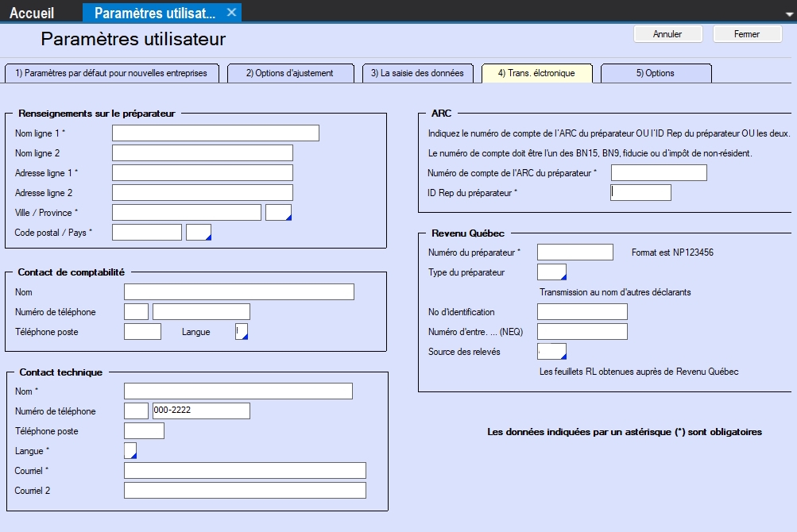Open the tab list arrow at top right
This screenshot has height=532, width=797.
click(x=788, y=13)
